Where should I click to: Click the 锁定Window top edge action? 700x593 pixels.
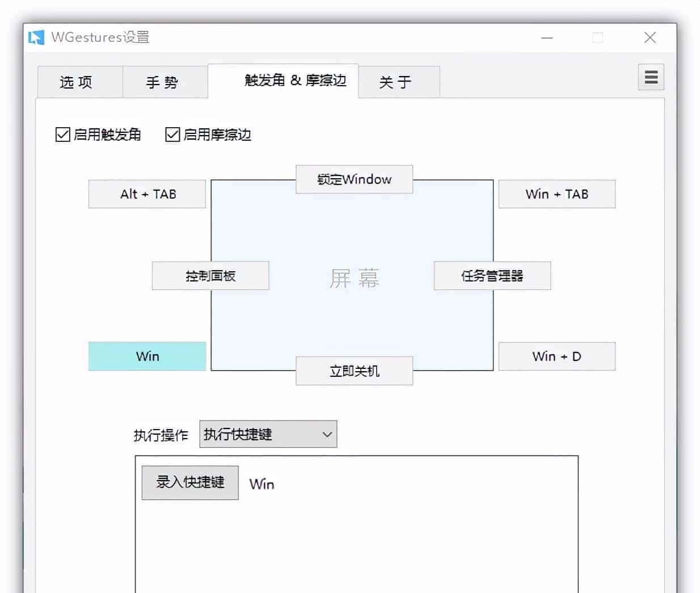click(x=354, y=179)
